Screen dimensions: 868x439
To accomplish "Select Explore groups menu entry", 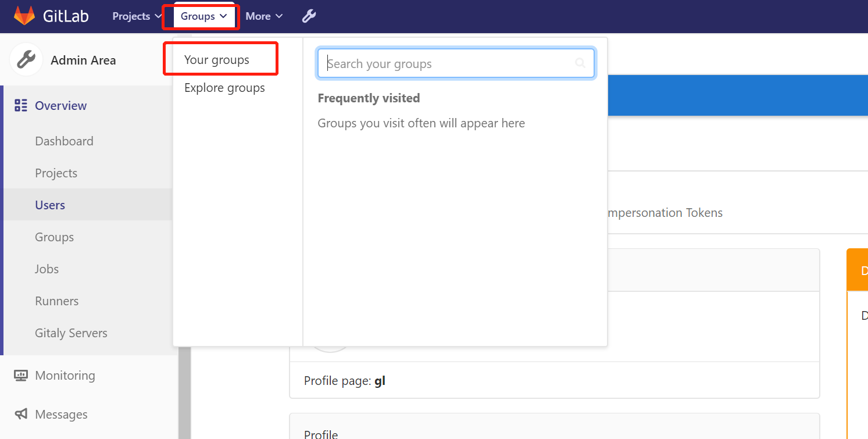I will point(224,88).
